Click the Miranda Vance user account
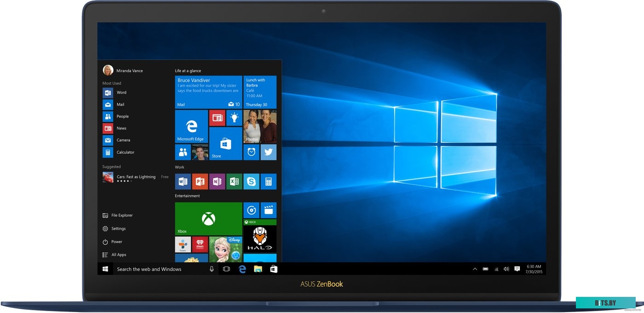 click(123, 70)
